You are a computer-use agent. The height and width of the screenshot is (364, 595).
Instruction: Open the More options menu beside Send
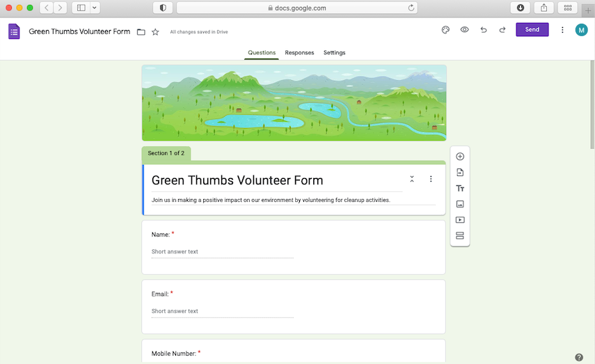(x=562, y=30)
